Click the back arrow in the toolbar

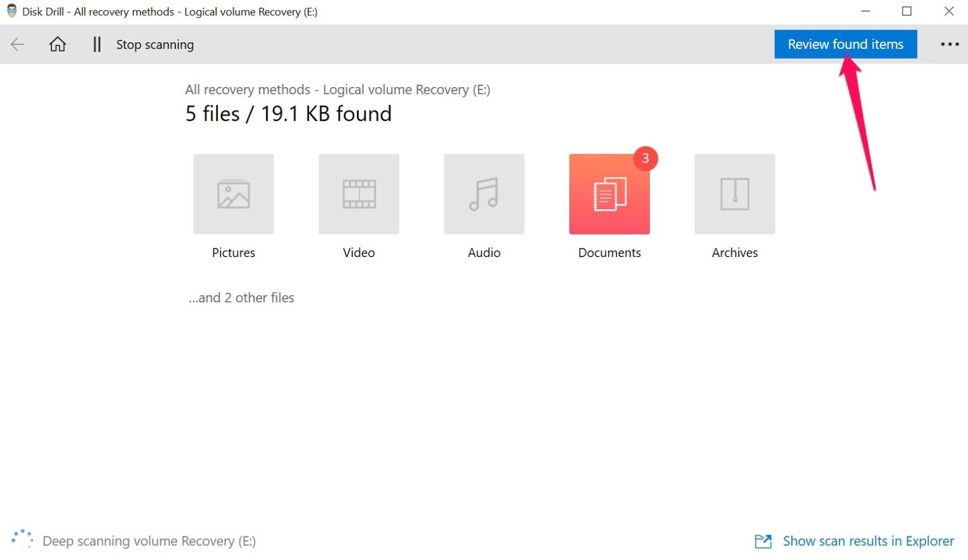17,44
